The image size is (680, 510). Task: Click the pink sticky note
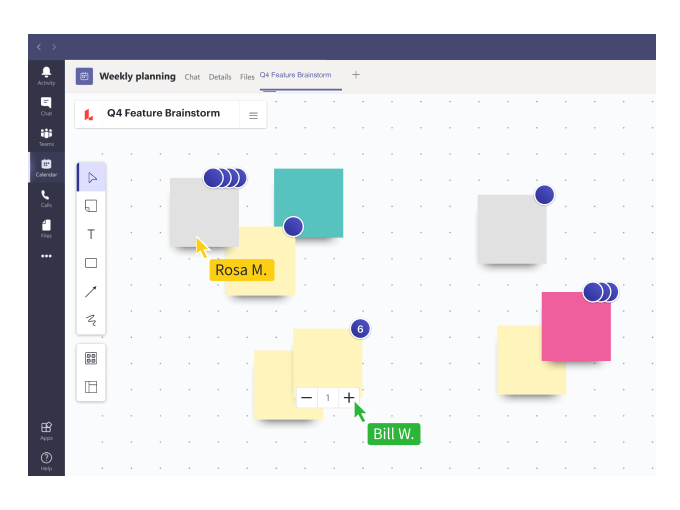(575, 328)
